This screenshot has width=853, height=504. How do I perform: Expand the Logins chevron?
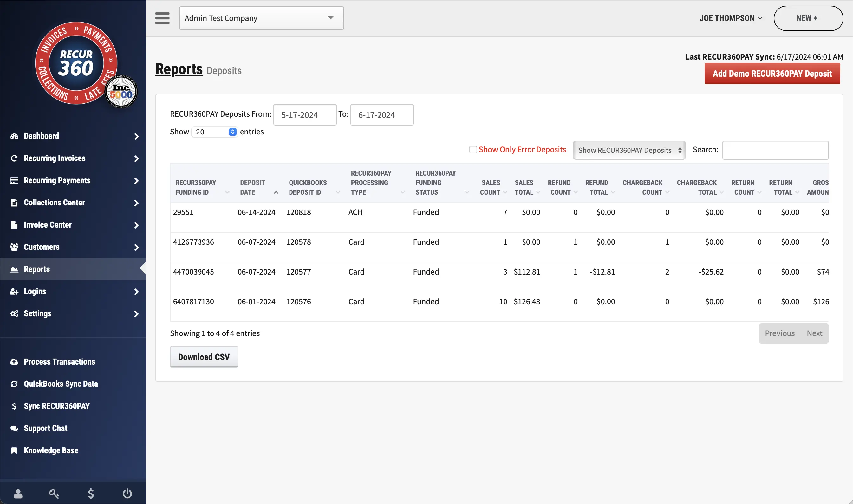click(x=136, y=292)
